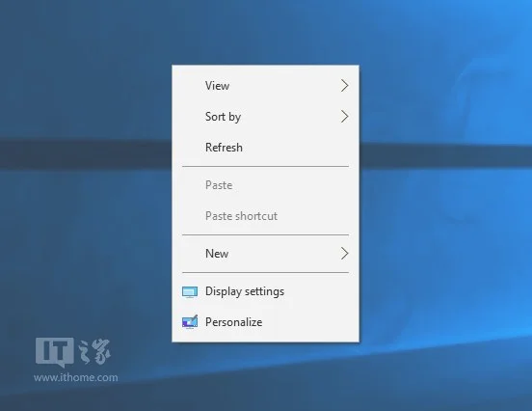Click the Display settings monitor icon
This screenshot has height=411, width=532.
pos(190,291)
